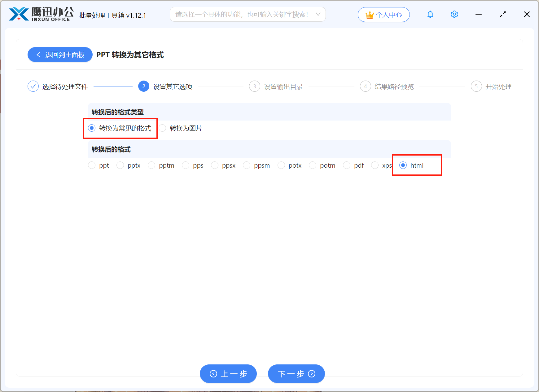Choose pptx as the output format
The image size is (539, 392).
pos(120,165)
